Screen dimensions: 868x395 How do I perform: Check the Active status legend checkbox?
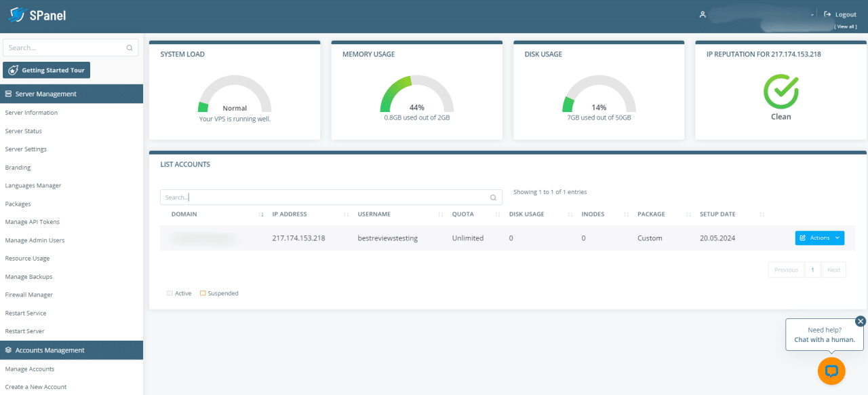pos(170,293)
